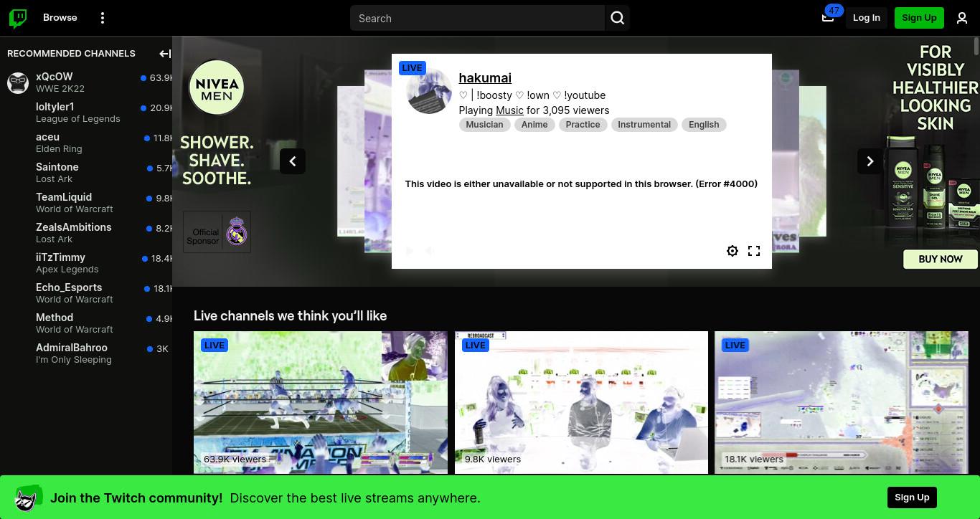Click the carousel preview card right of player
980x519 pixels.
pos(786,161)
